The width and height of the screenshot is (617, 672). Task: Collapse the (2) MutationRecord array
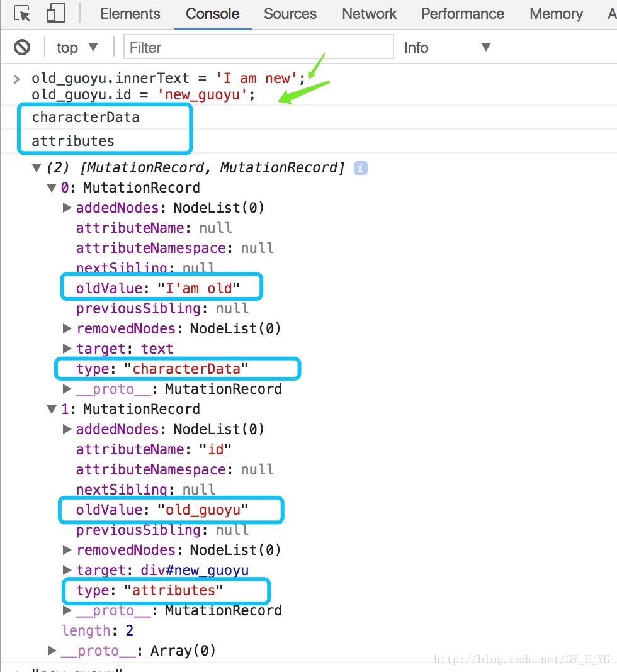(x=37, y=167)
